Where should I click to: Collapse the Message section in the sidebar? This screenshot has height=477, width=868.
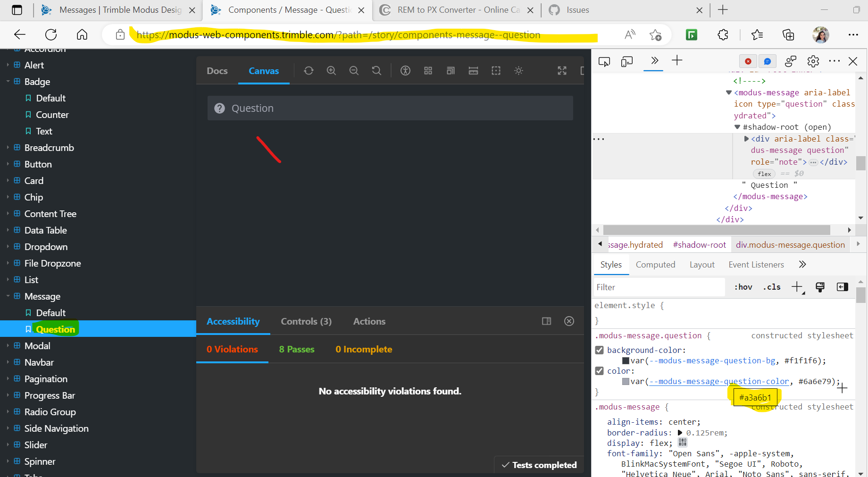[x=8, y=296]
